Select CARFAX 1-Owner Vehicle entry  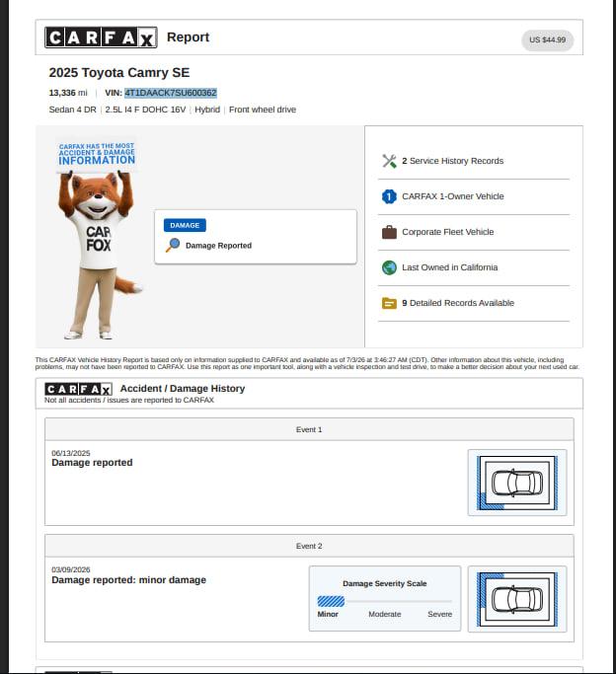pyautogui.click(x=453, y=196)
